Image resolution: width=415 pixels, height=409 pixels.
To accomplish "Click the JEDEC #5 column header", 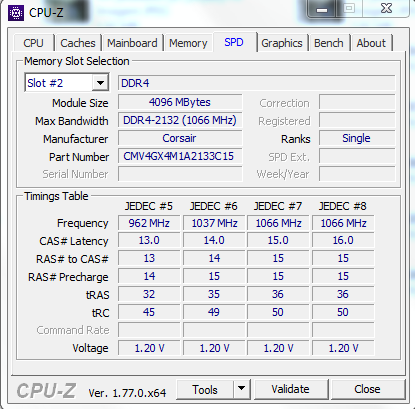I will click(149, 206).
